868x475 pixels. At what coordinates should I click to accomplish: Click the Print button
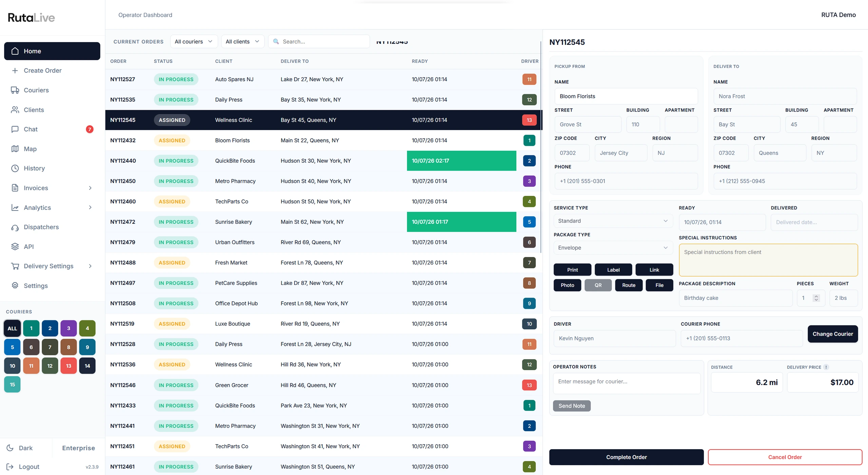tap(572, 270)
